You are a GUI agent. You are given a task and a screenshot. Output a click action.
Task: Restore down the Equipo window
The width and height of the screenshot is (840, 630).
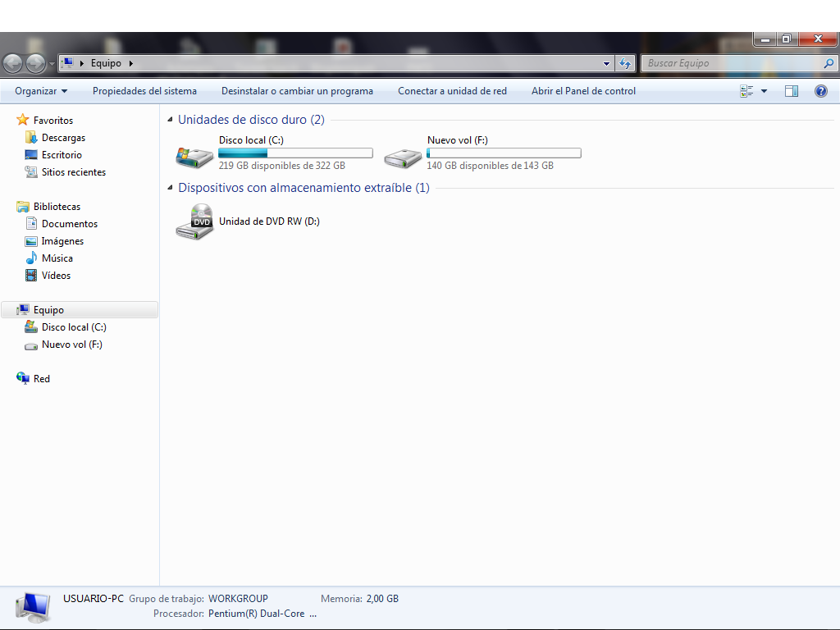tap(787, 39)
